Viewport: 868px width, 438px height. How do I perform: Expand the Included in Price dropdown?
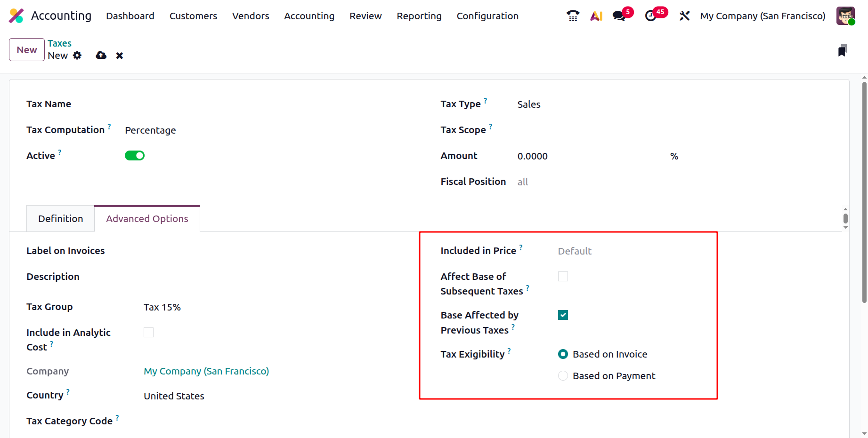575,251
